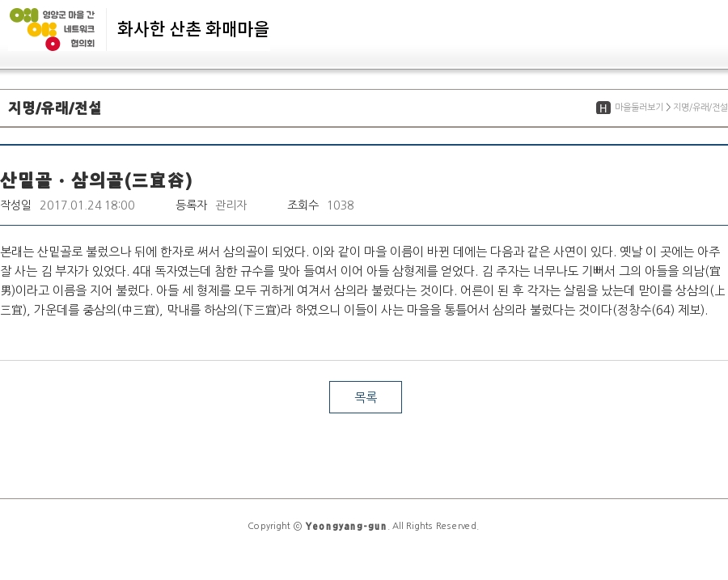Open 마을둘러보기 breadcrumb link
The image size is (728, 580).
[x=639, y=108]
